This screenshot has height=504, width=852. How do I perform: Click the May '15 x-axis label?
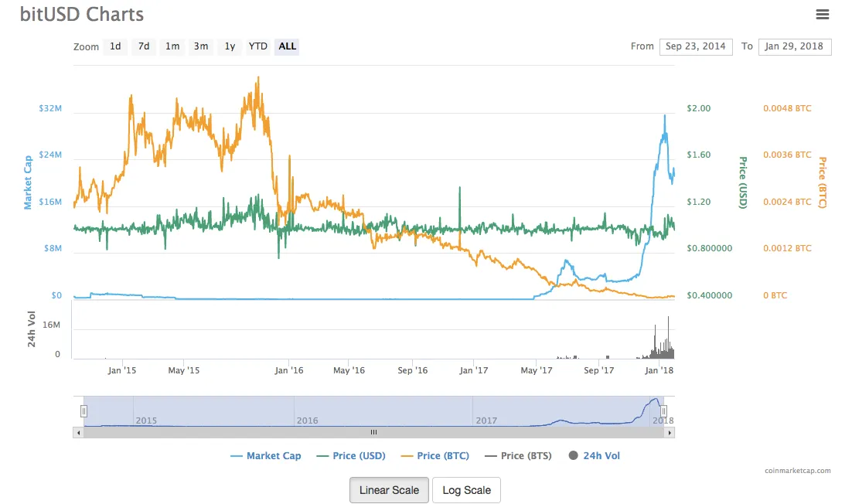tap(184, 370)
